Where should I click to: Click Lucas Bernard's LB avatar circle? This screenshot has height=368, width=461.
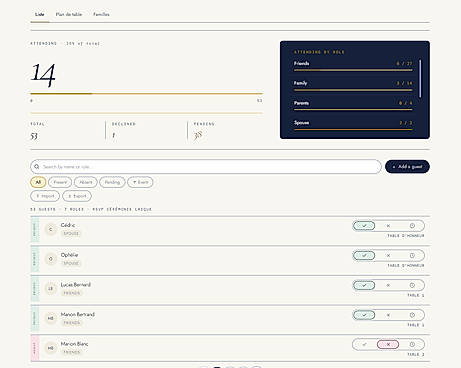(51, 289)
